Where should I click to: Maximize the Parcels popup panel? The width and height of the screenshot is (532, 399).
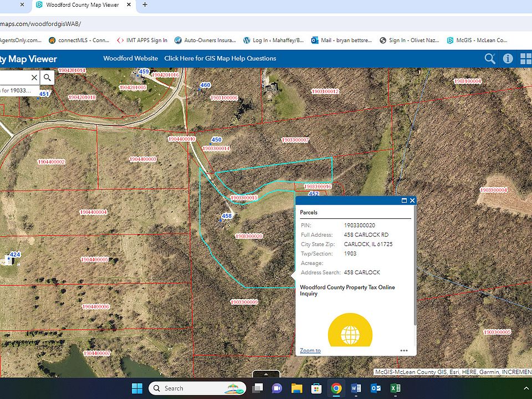pyautogui.click(x=404, y=201)
